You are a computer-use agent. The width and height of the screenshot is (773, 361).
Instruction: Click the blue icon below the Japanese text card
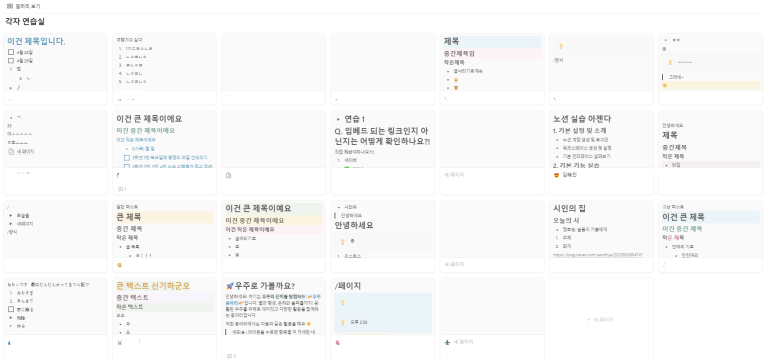pyautogui.click(x=9, y=342)
